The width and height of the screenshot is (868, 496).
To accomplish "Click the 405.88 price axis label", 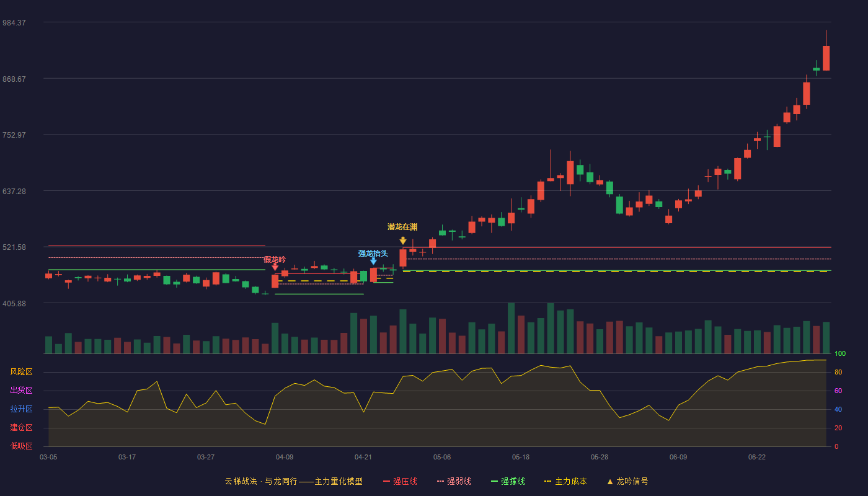I will (x=14, y=303).
